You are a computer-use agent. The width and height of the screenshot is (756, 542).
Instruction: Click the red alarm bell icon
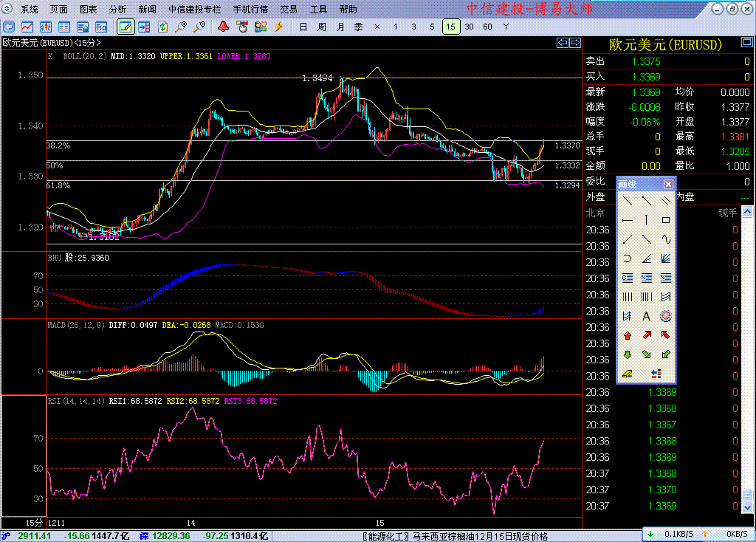pos(223,27)
